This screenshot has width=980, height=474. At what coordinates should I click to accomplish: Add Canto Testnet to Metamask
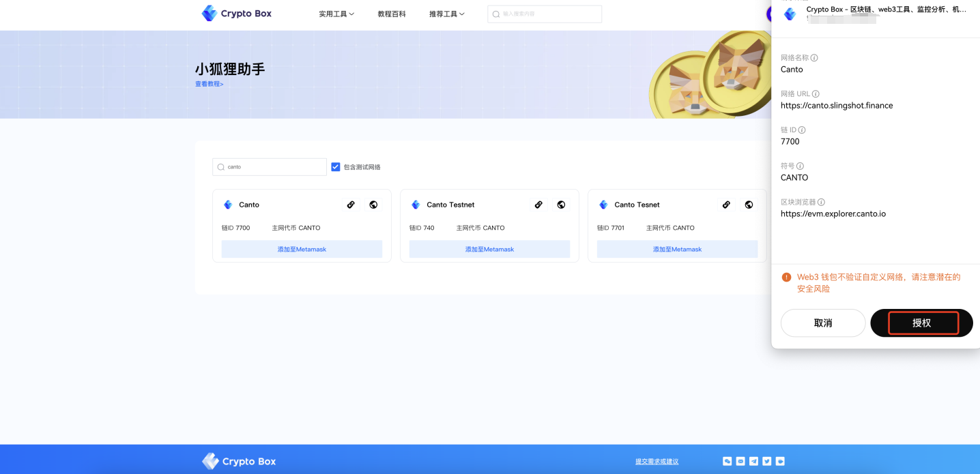[x=489, y=249]
